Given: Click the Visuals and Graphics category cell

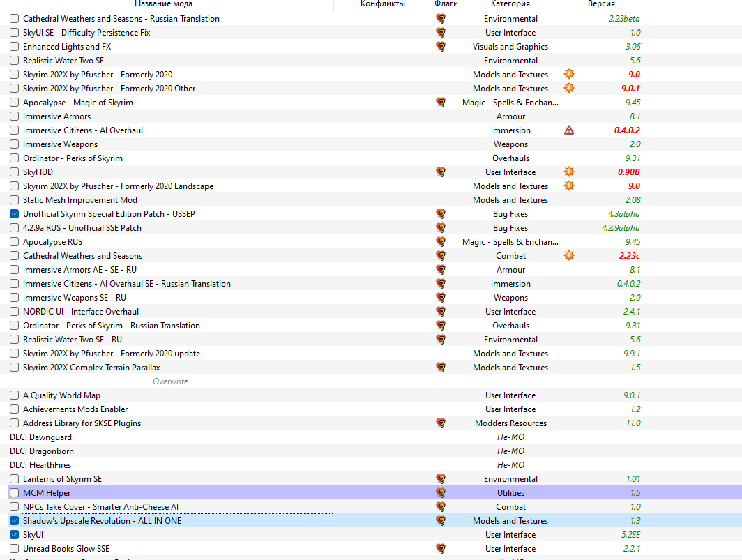Looking at the screenshot, I should tap(510, 47).
